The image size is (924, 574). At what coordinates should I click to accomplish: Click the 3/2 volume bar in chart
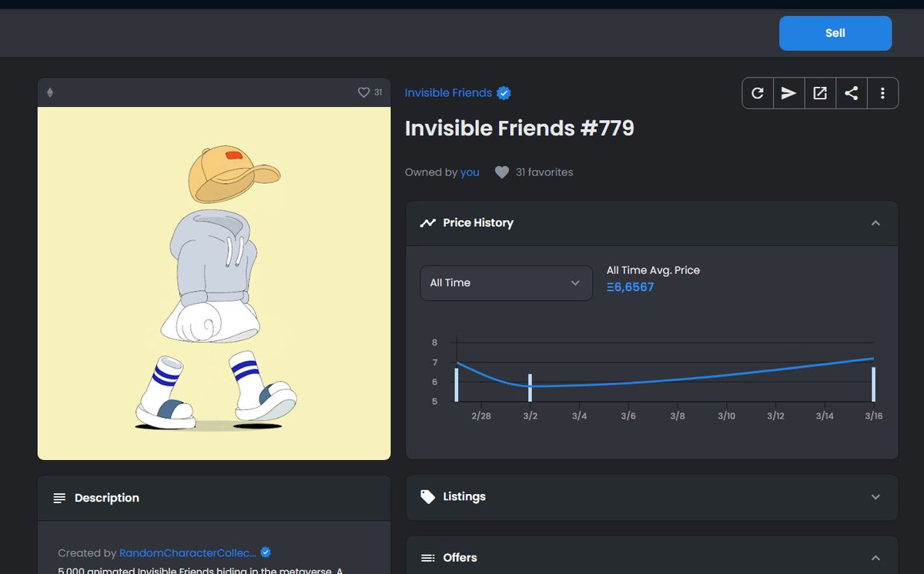[x=530, y=388]
